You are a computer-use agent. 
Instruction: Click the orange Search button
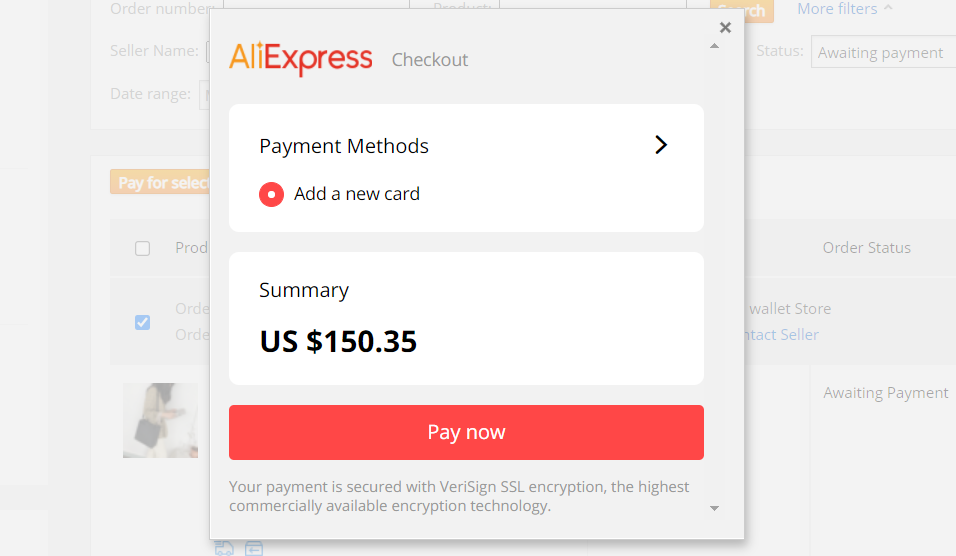[x=742, y=11]
